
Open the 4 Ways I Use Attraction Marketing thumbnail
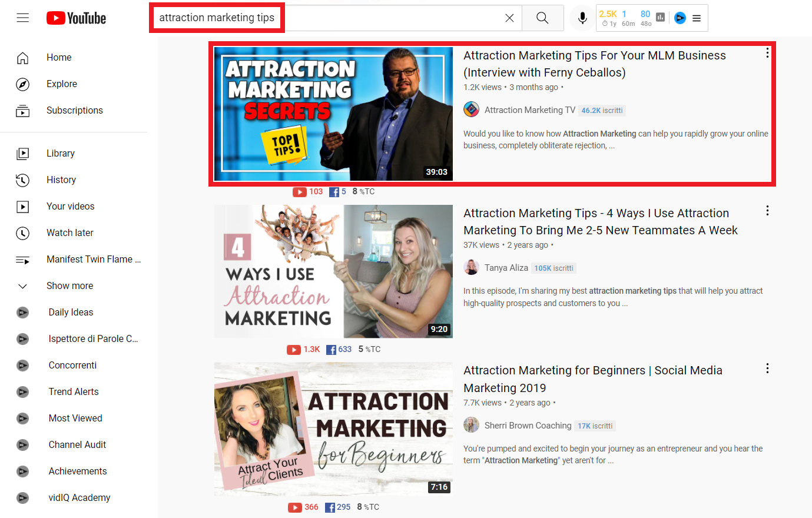(333, 271)
